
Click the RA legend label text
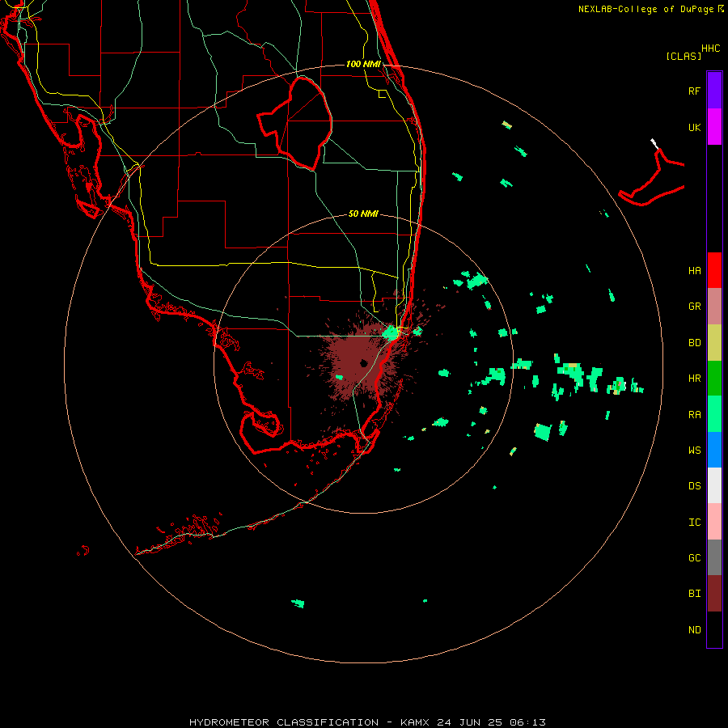pos(695,415)
